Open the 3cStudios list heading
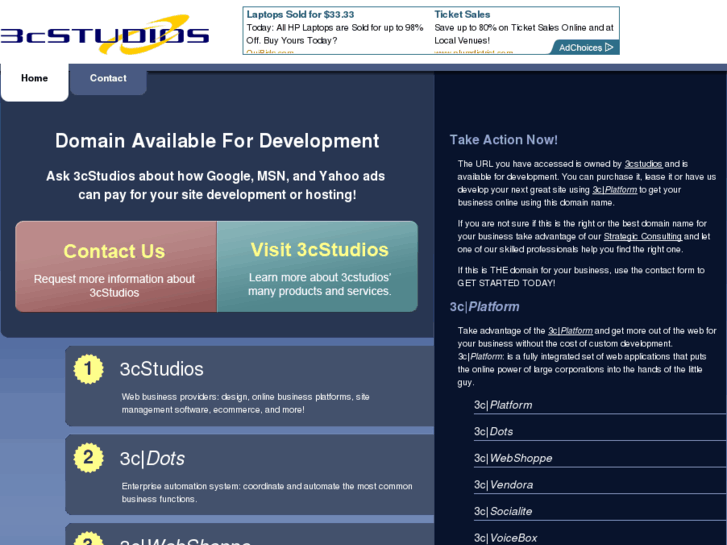 (x=161, y=369)
